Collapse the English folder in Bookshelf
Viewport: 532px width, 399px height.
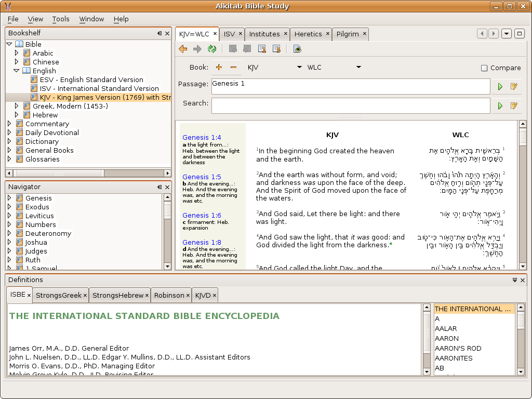[x=17, y=71]
